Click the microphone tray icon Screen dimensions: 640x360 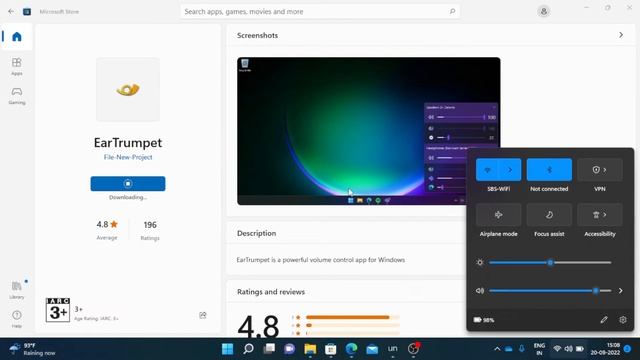(522, 349)
